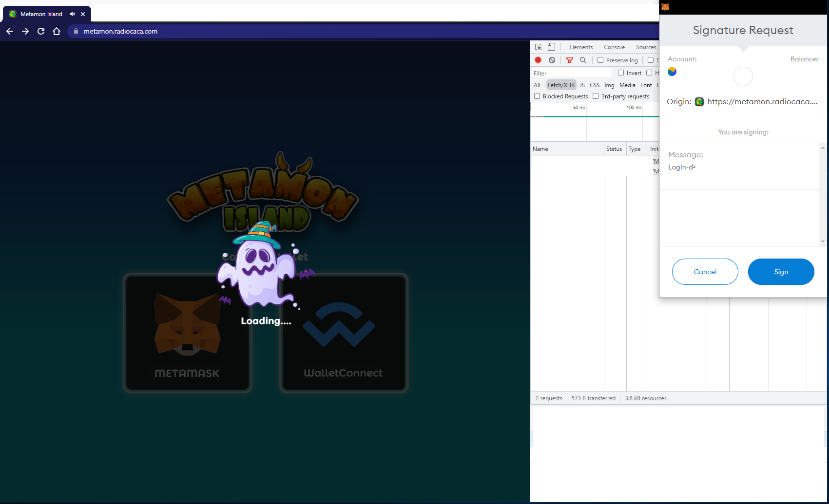Open network search with magnifier icon

pos(583,60)
